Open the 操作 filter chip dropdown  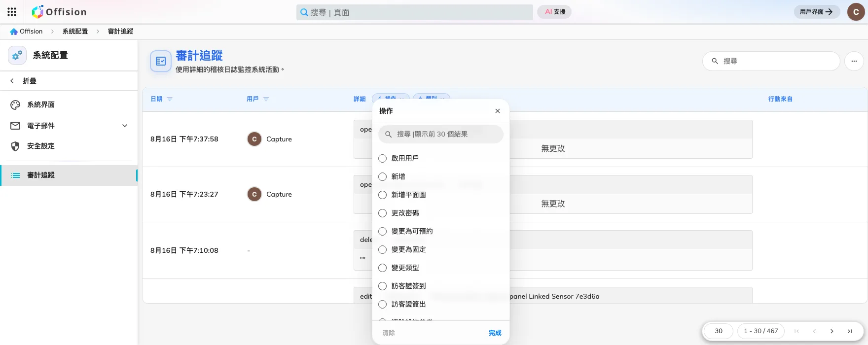(391, 97)
